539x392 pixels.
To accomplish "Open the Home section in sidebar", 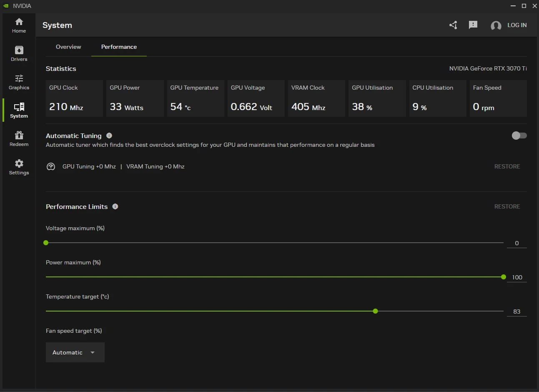I will point(19,25).
